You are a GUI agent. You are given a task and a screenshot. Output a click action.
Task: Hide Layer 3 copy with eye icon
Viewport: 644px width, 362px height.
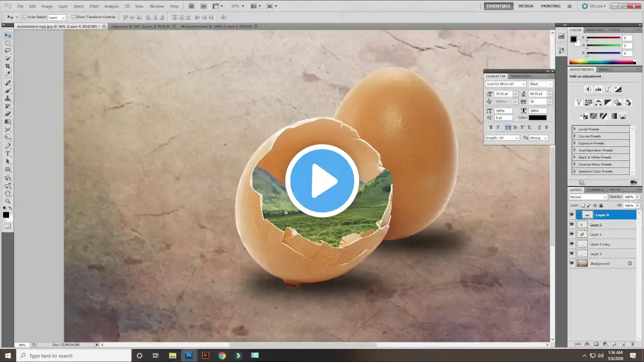click(572, 244)
